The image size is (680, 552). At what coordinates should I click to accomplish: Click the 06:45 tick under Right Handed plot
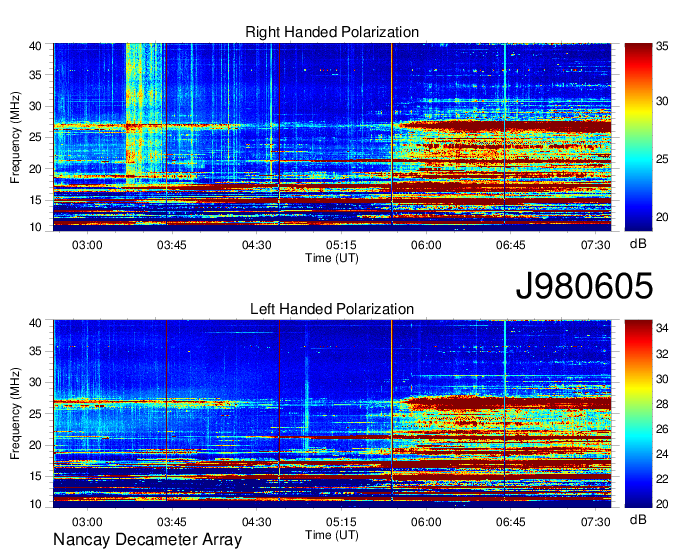pos(511,245)
